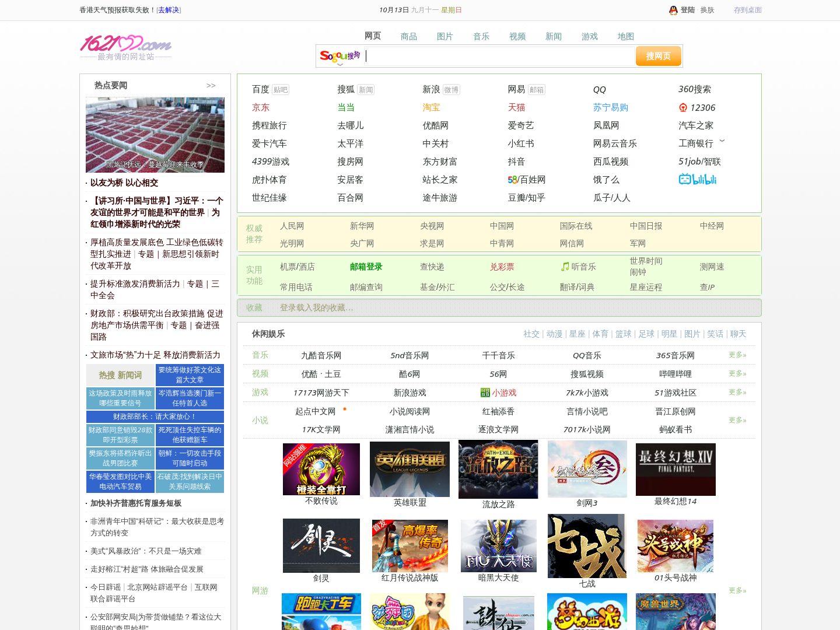840x630 pixels.
Task: Open the 人民网 recommended link
Action: pyautogui.click(x=292, y=226)
